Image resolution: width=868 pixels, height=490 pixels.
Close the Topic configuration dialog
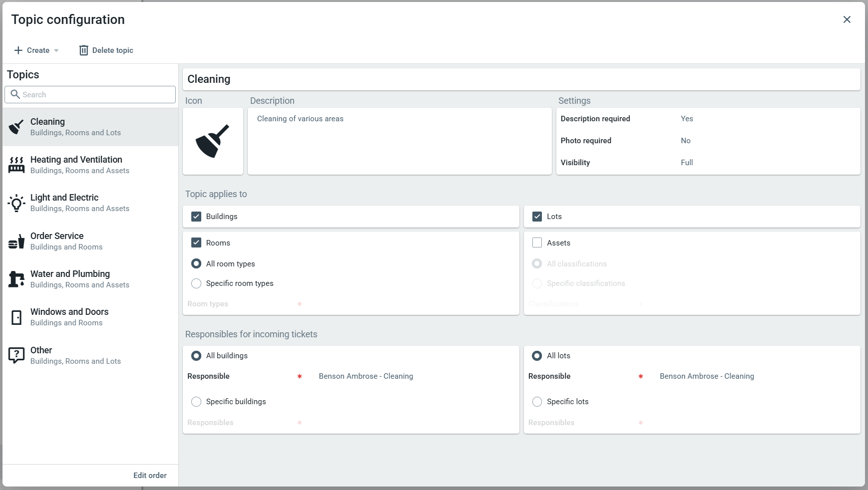pyautogui.click(x=847, y=19)
